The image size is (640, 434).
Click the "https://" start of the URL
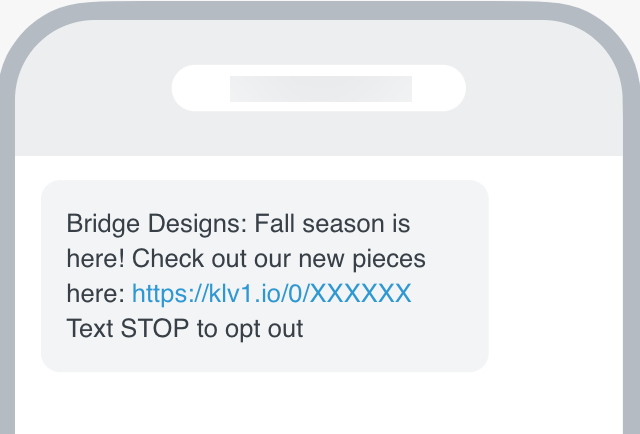[158, 293]
